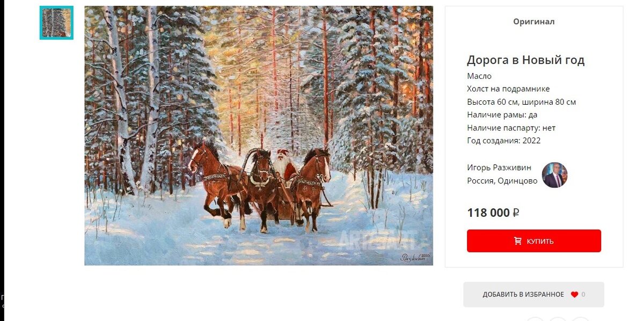Add painting via Добавить в избранное
This screenshot has width=644, height=321.
533,295
